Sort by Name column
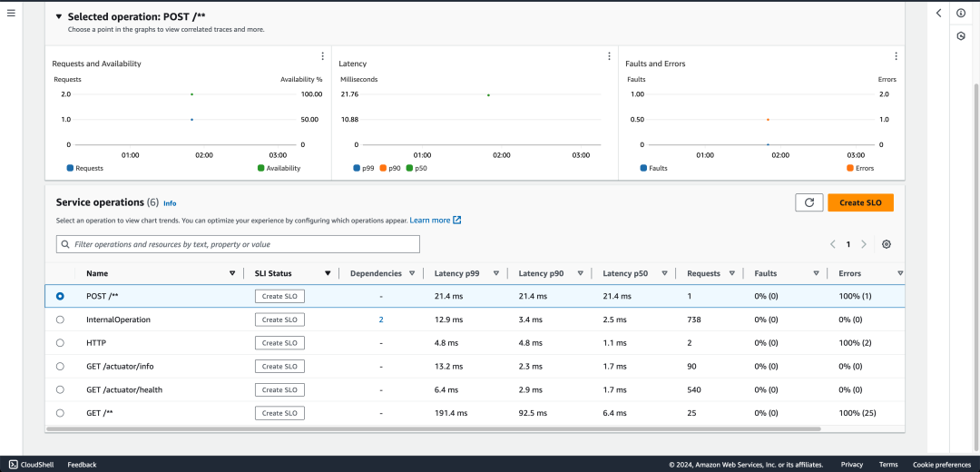 [232, 273]
